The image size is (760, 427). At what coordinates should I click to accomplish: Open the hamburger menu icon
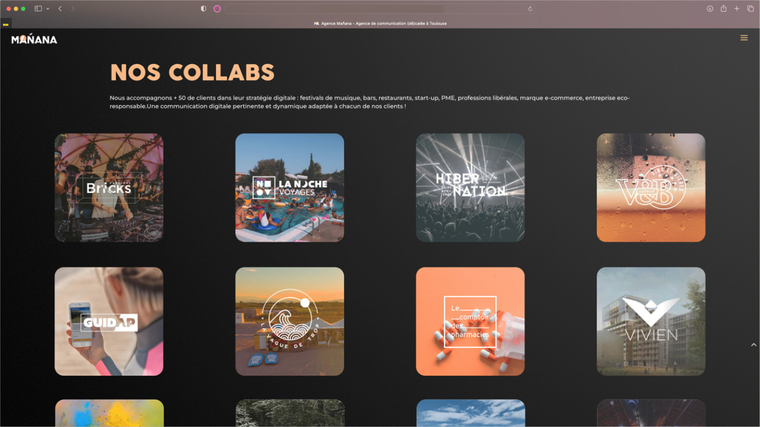tap(744, 38)
